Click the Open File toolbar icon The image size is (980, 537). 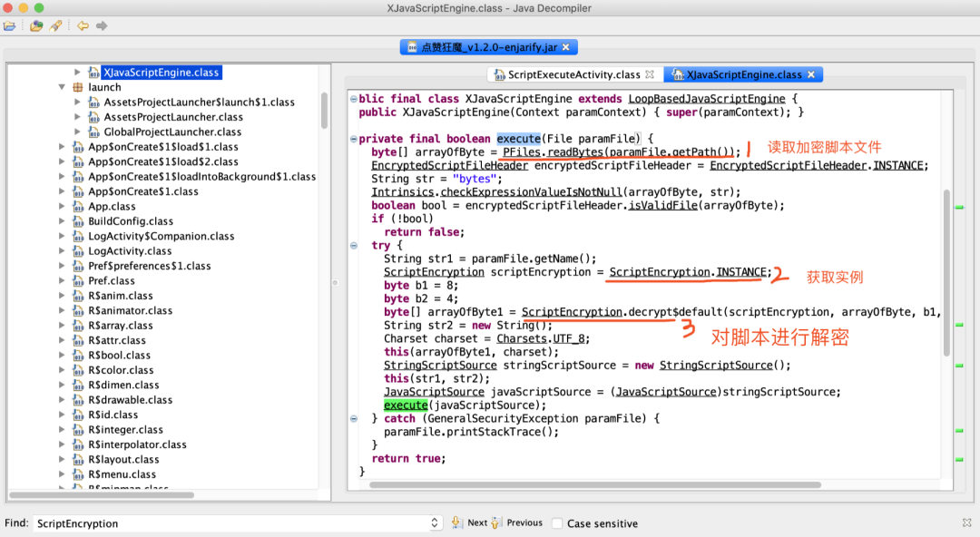click(x=9, y=25)
